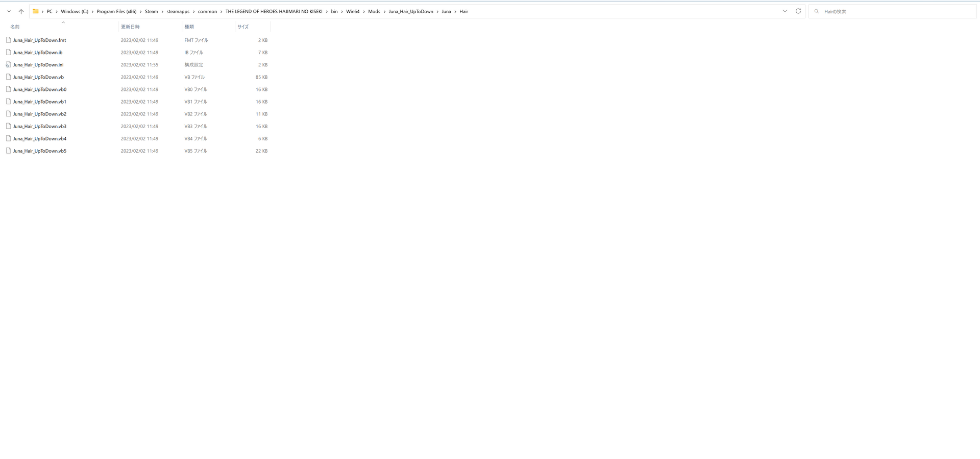Go to Steam folder breadcrumb
The width and height of the screenshot is (980, 459).
[151, 11]
